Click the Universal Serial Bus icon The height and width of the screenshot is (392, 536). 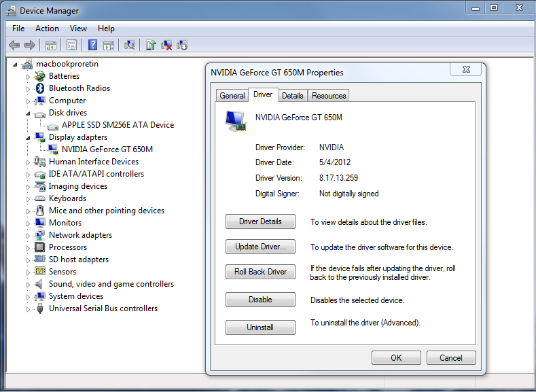40,308
